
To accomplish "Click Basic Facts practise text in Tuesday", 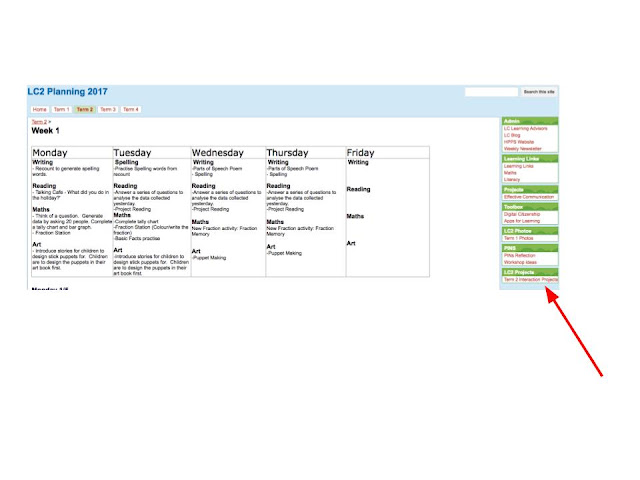I will pos(137,238).
